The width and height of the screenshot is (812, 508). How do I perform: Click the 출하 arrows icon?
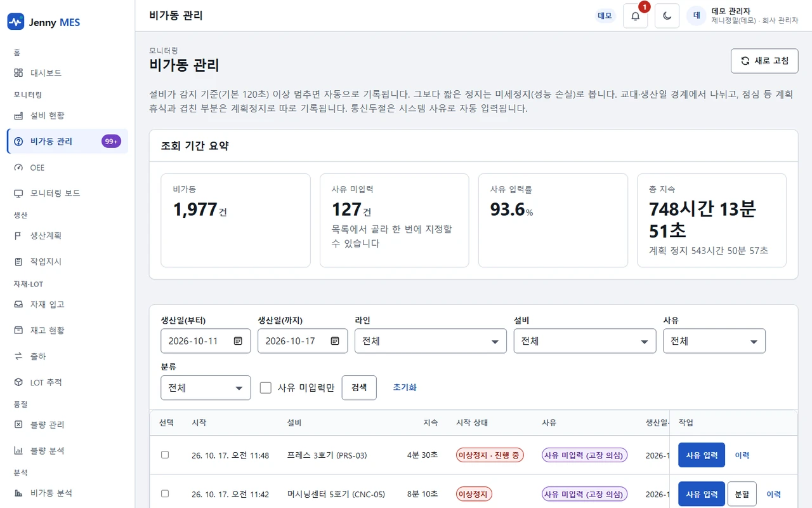tap(18, 356)
